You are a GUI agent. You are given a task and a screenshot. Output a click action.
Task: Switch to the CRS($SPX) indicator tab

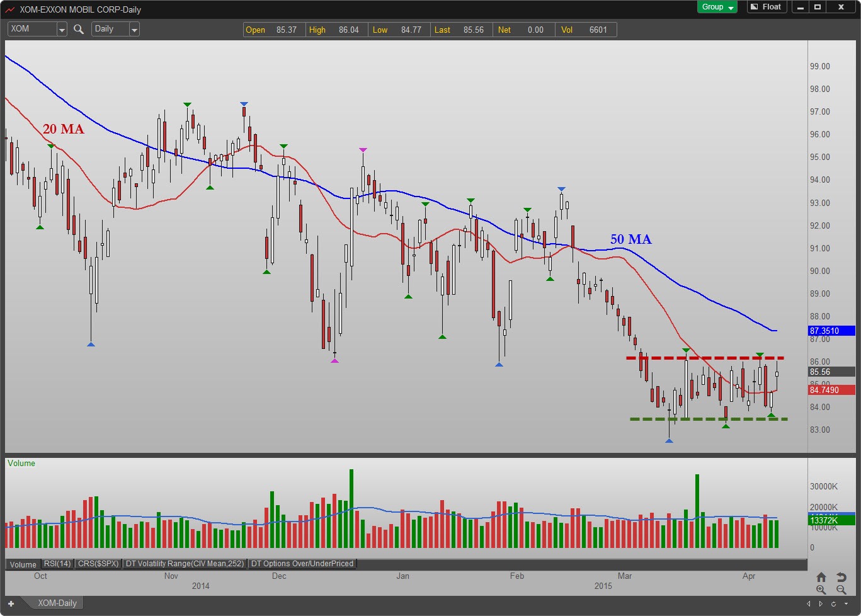pyautogui.click(x=98, y=564)
